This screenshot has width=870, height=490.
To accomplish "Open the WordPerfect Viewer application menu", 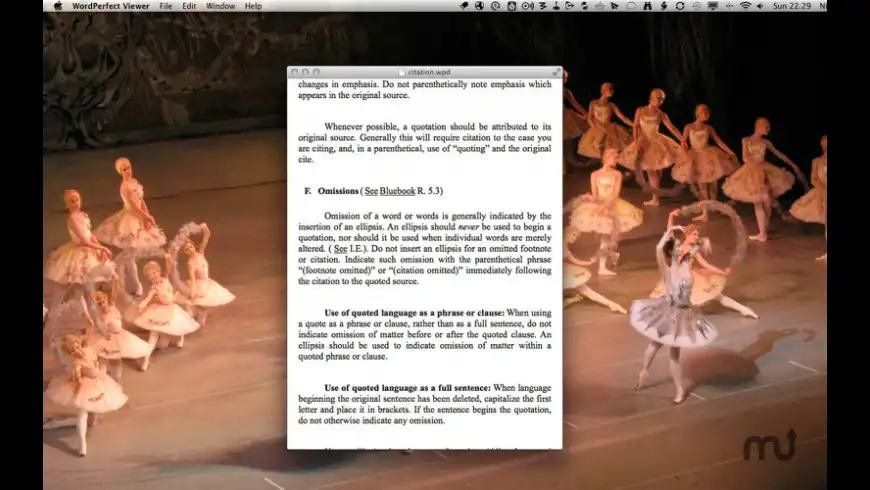I will point(110,6).
